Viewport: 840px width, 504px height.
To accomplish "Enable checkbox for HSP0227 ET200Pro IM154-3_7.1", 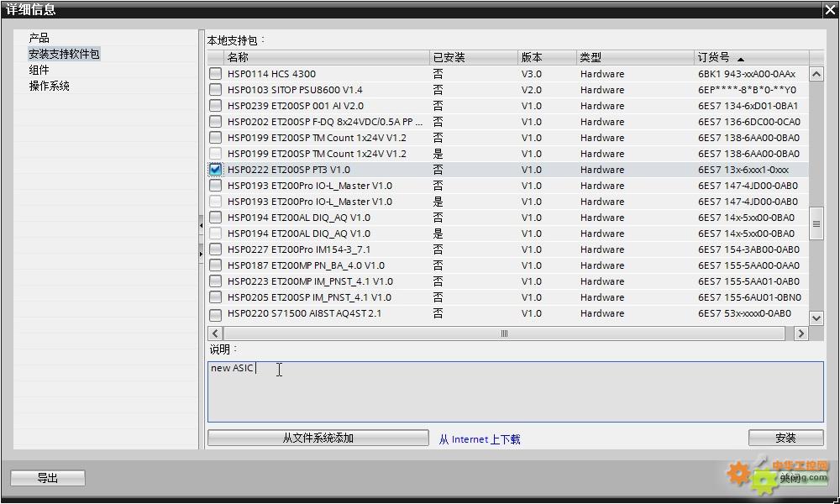I will coord(215,249).
